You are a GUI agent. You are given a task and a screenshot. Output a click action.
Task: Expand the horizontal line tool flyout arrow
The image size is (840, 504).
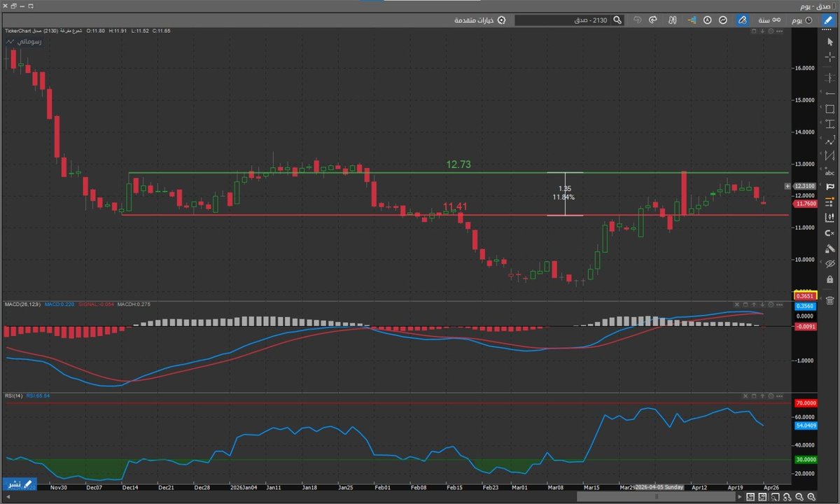[x=822, y=92]
